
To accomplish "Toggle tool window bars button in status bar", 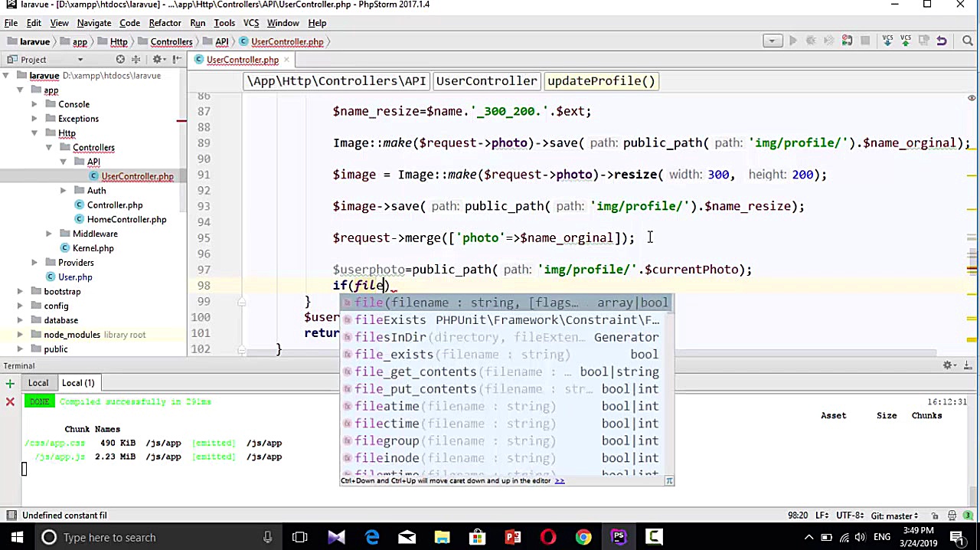I will (10, 516).
